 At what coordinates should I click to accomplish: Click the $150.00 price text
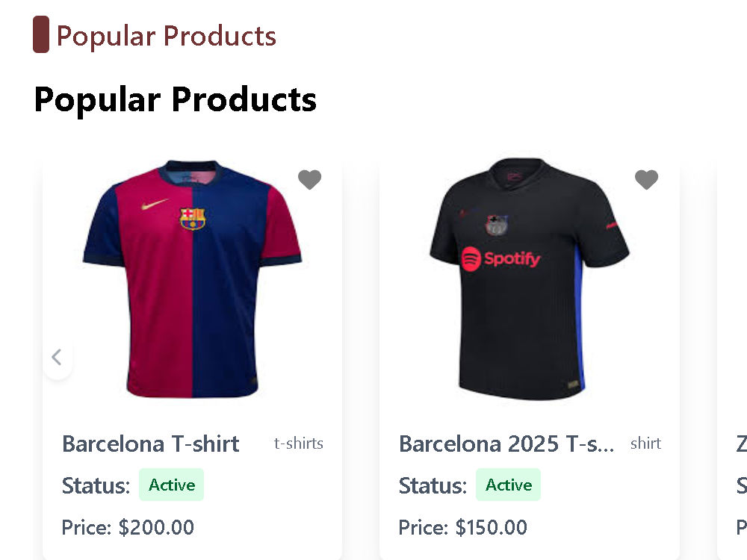(x=492, y=527)
